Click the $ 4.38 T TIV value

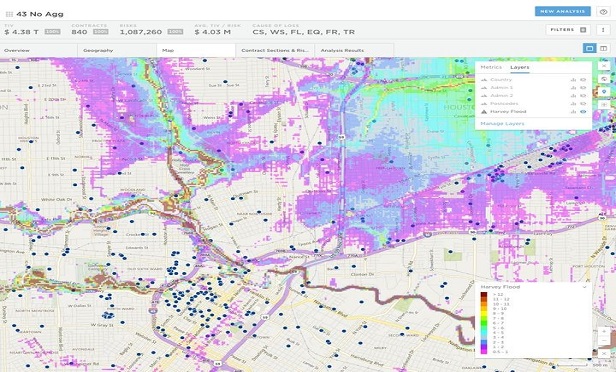[22, 32]
